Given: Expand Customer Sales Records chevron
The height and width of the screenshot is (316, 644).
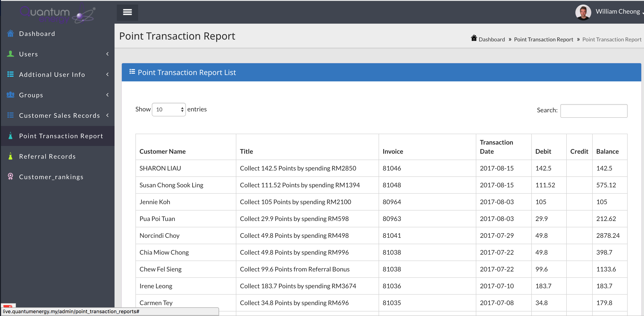Looking at the screenshot, I should pos(107,115).
